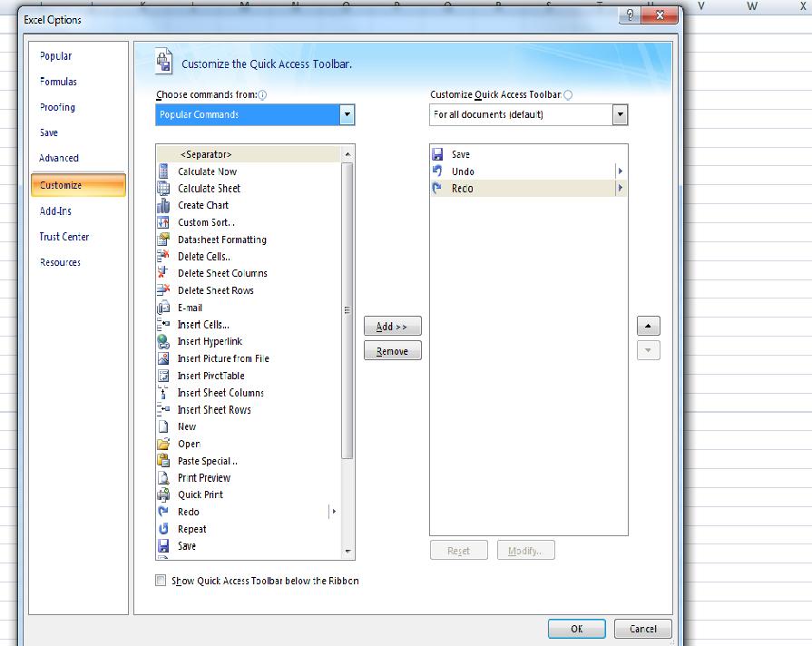Click the Quick Print printer icon
Viewport: 812px width, 646px height.
[163, 494]
